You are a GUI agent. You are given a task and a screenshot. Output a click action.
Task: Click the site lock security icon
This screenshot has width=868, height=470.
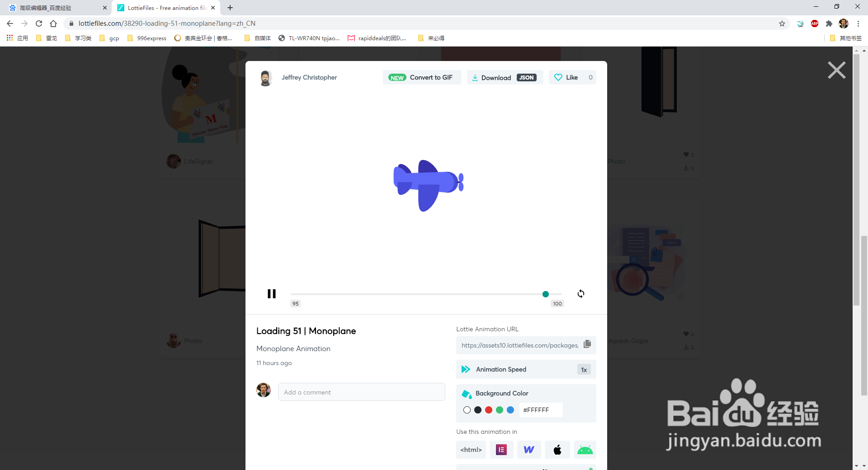pyautogui.click(x=71, y=23)
